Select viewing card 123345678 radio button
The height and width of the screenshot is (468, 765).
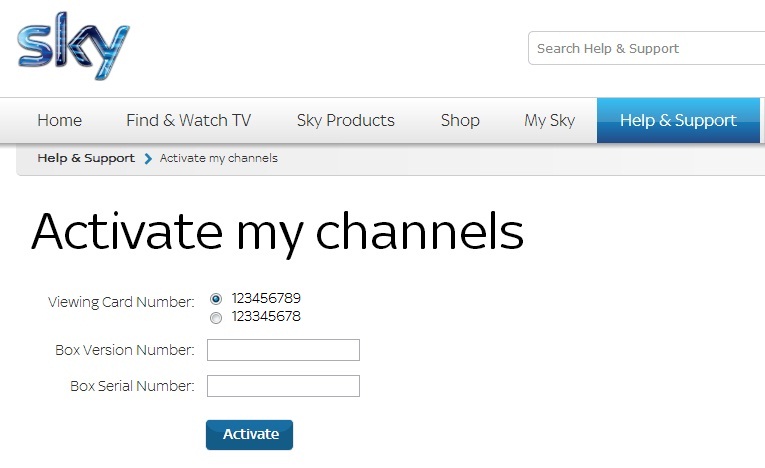pos(216,318)
